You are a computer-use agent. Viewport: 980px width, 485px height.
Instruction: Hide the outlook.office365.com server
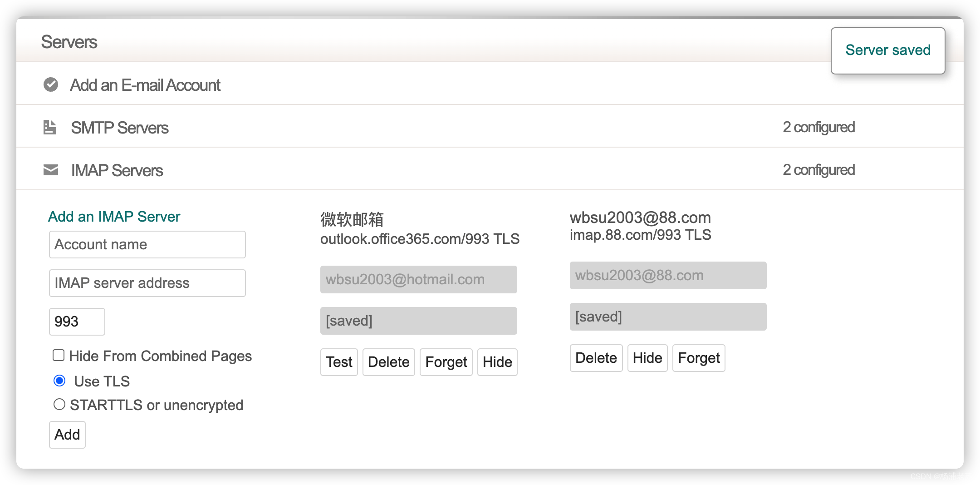(x=497, y=362)
